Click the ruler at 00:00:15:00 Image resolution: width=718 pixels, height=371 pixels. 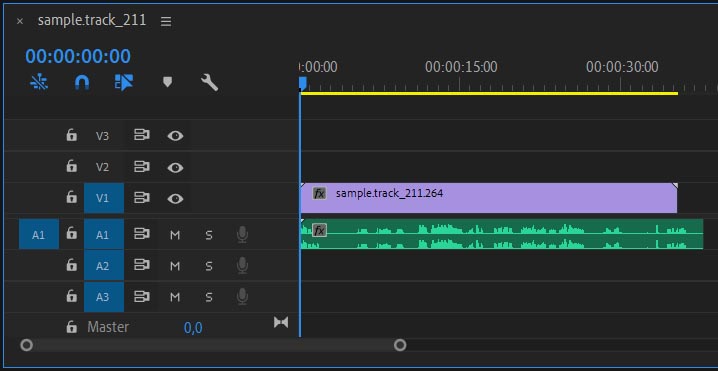point(461,67)
